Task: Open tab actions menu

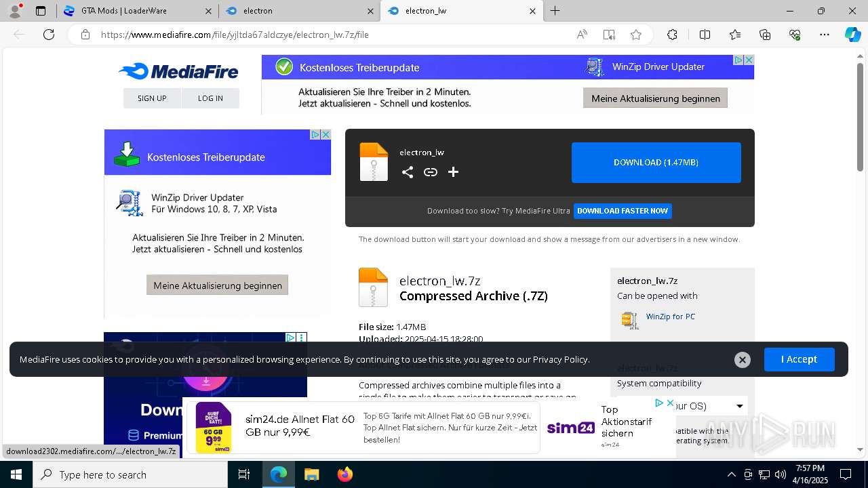Action: 41,11
